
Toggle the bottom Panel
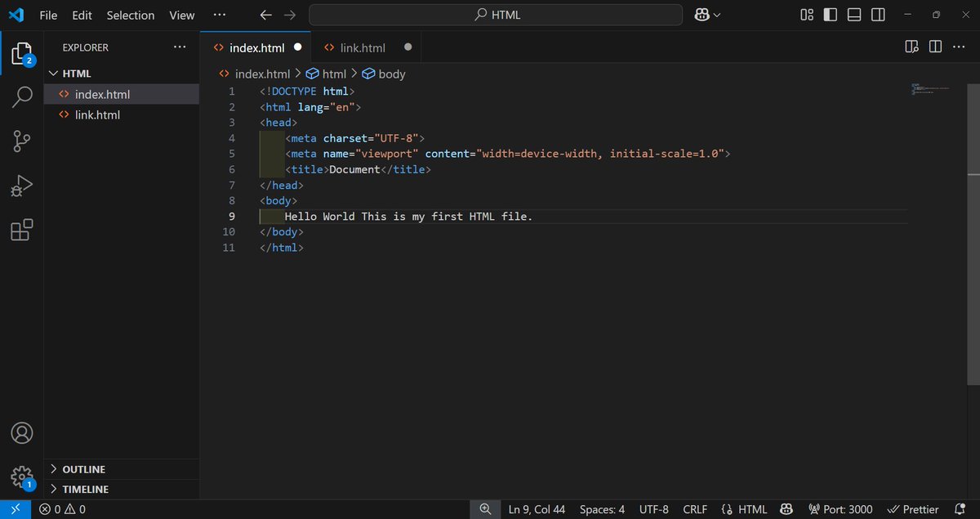point(854,15)
